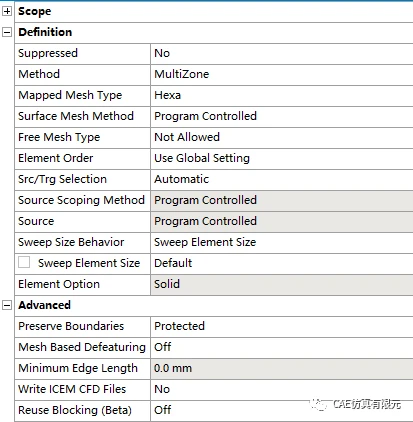This screenshot has height=422, width=413.
Task: Select the Minimum Edge Length value field
Action: click(282, 368)
